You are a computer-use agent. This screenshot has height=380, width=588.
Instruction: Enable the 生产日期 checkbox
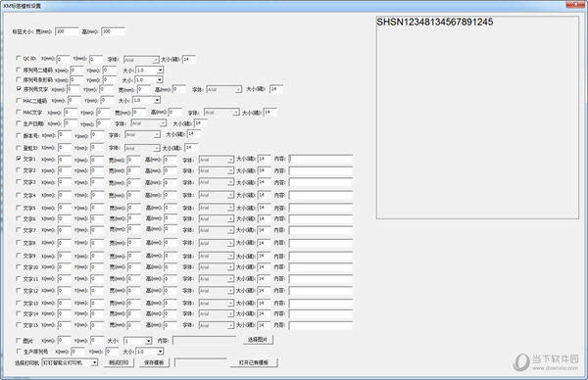pos(18,123)
